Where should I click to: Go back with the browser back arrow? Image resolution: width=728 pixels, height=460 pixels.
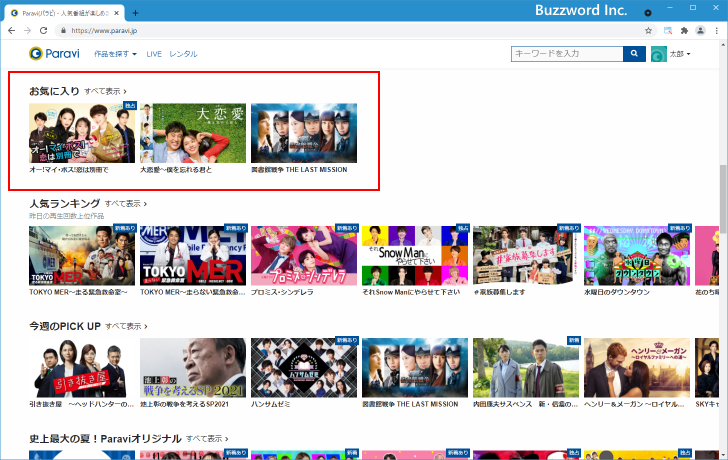point(12,31)
